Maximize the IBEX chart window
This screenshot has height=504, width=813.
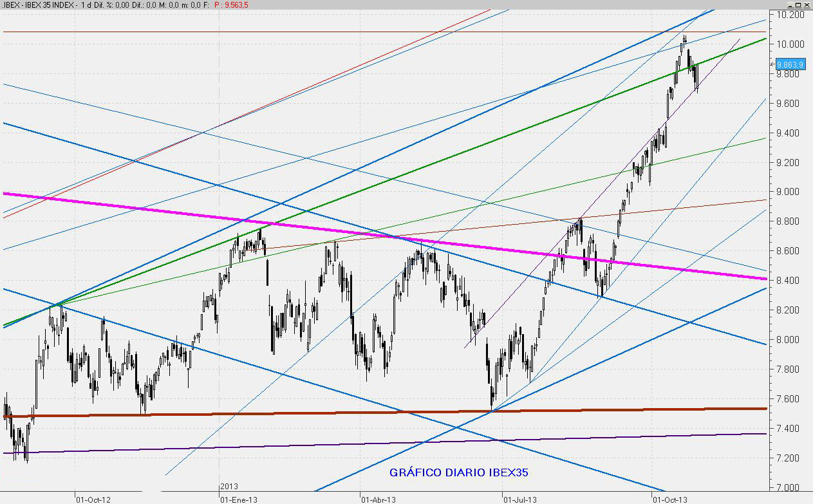(x=798, y=5)
